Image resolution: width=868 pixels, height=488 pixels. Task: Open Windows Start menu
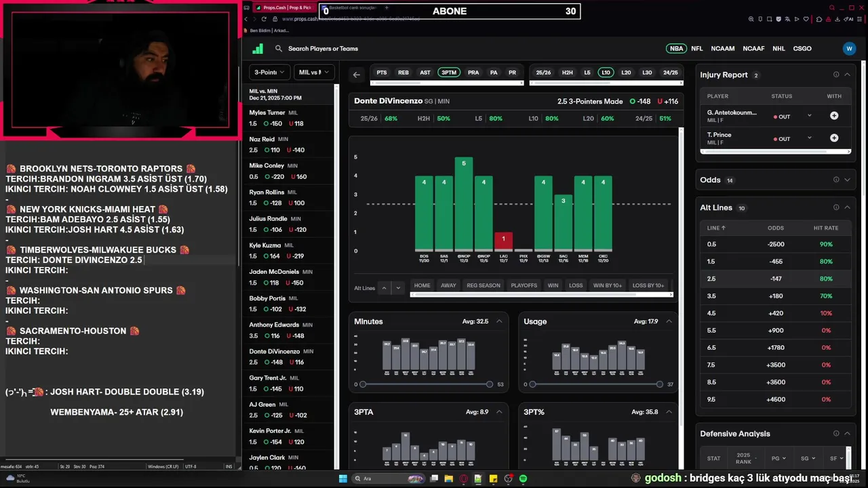pyautogui.click(x=343, y=479)
